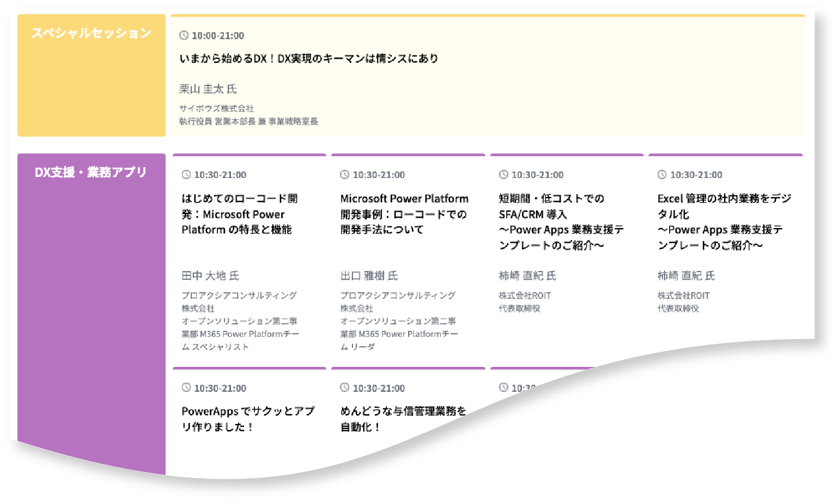The width and height of the screenshot is (839, 504).
Task: Click clock icon in Power Platform 開発事例 card
Action: (x=345, y=175)
